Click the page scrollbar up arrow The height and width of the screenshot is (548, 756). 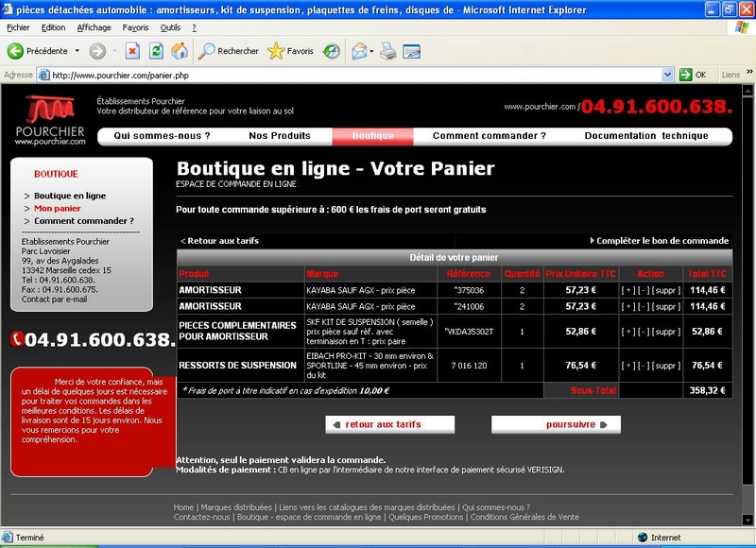coord(747,91)
